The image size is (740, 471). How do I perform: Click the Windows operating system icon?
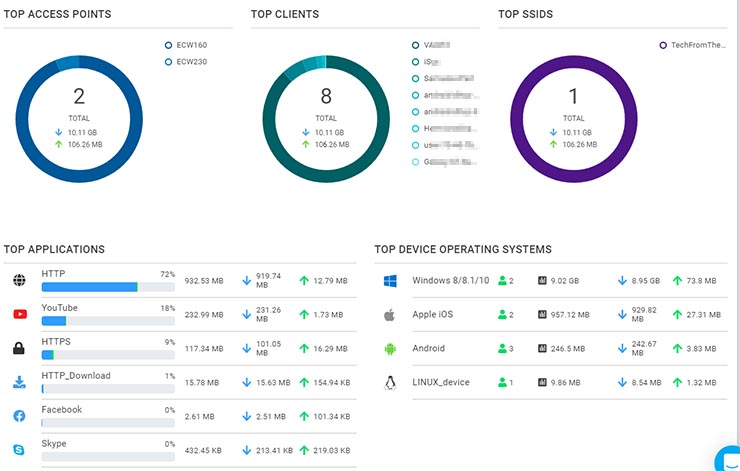point(390,281)
